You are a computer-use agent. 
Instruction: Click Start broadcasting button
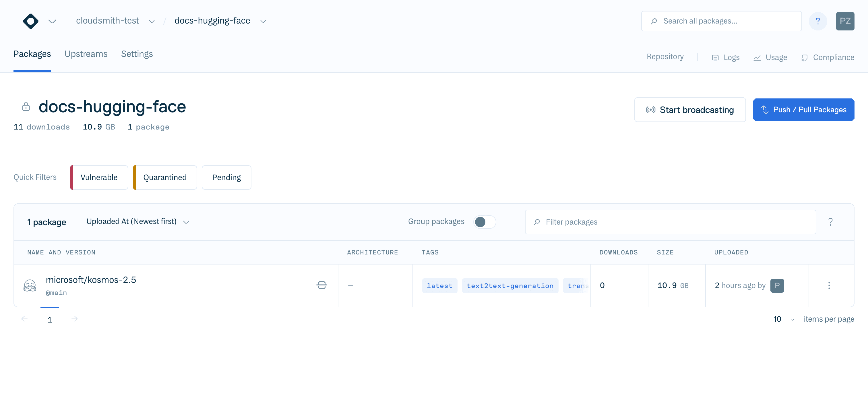coord(689,109)
